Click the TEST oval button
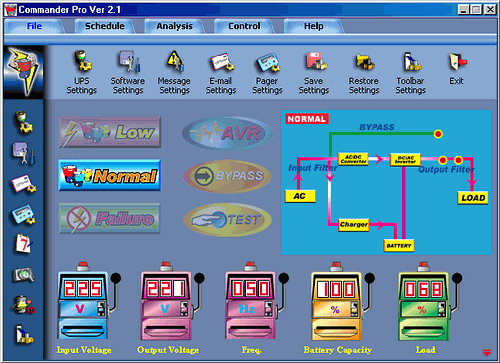This screenshot has height=363, width=500. coord(227,220)
